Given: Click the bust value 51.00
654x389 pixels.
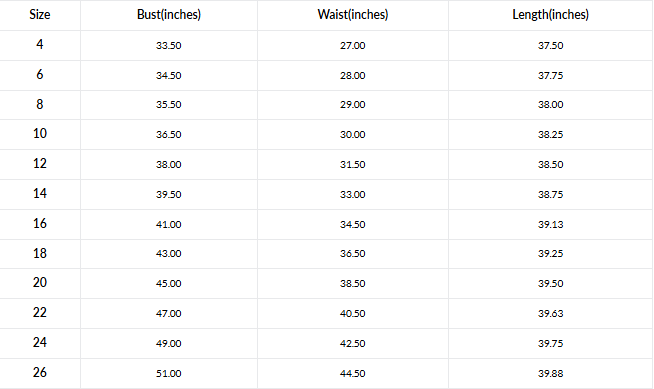Looking at the screenshot, I should pyautogui.click(x=169, y=374).
